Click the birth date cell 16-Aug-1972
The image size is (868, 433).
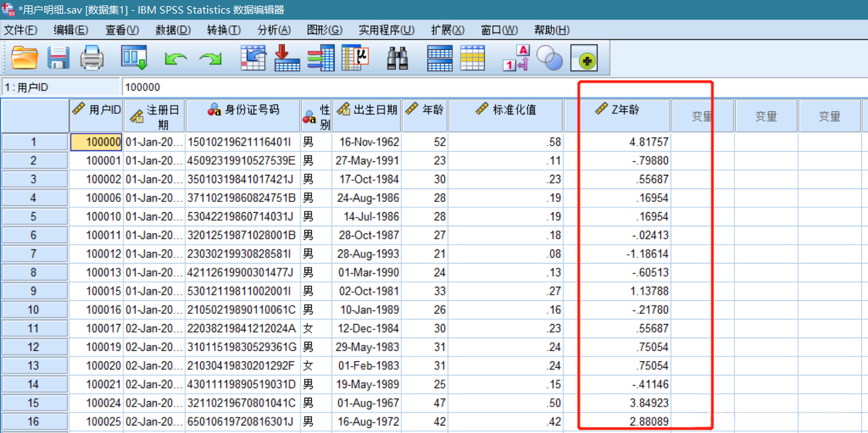367,421
